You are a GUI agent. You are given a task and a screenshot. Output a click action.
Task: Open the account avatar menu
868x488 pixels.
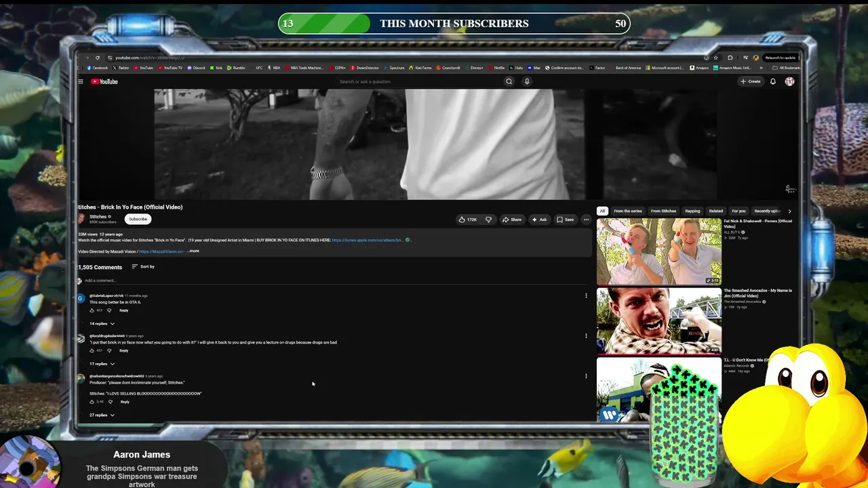[789, 81]
